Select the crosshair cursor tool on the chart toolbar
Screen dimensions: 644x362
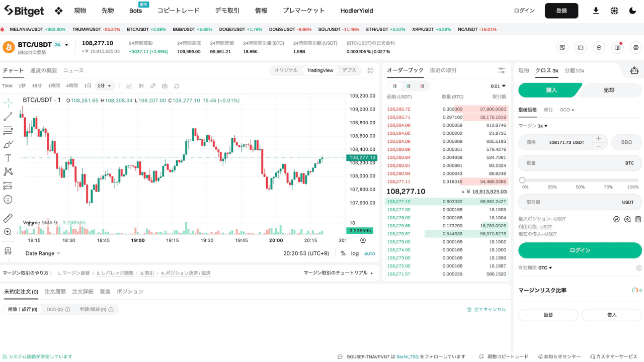point(7,102)
